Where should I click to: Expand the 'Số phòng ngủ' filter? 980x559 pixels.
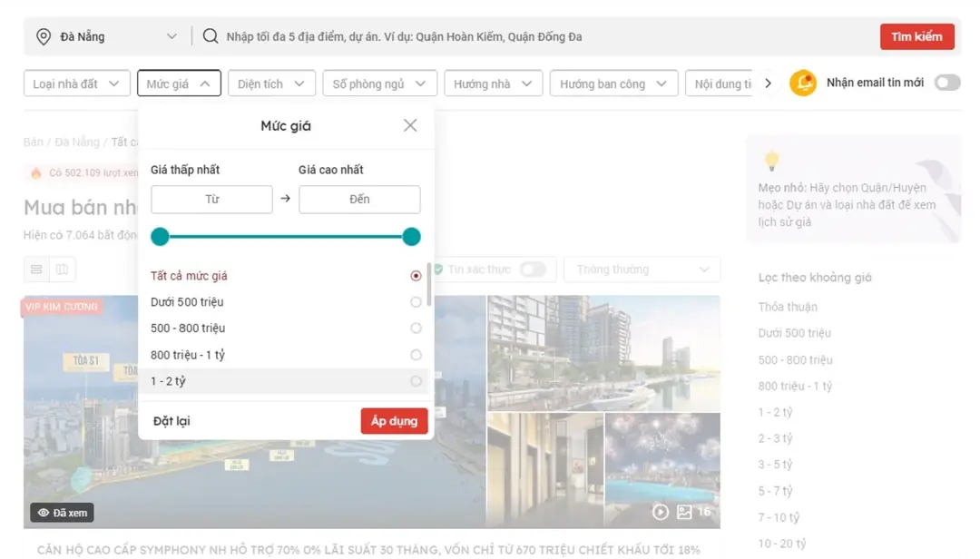(x=379, y=83)
